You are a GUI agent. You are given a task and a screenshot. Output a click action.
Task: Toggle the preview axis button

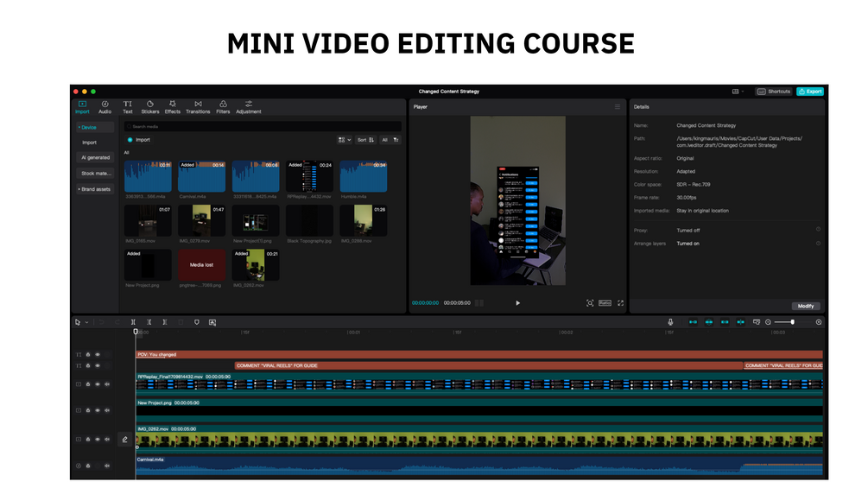(741, 322)
